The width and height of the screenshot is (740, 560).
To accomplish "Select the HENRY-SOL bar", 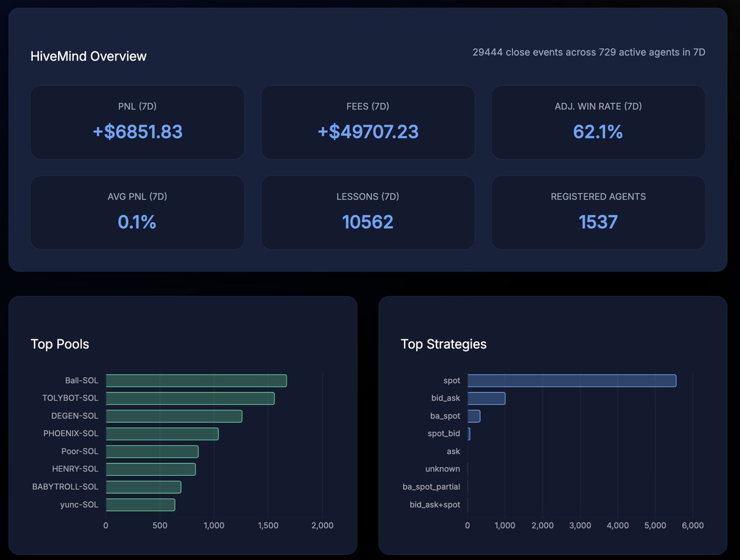I will coord(150,469).
